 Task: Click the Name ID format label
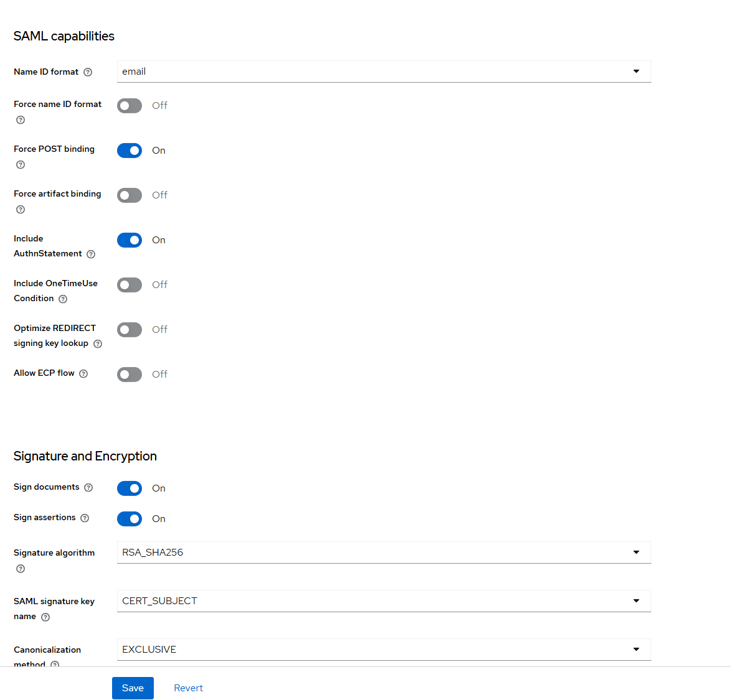coord(46,72)
